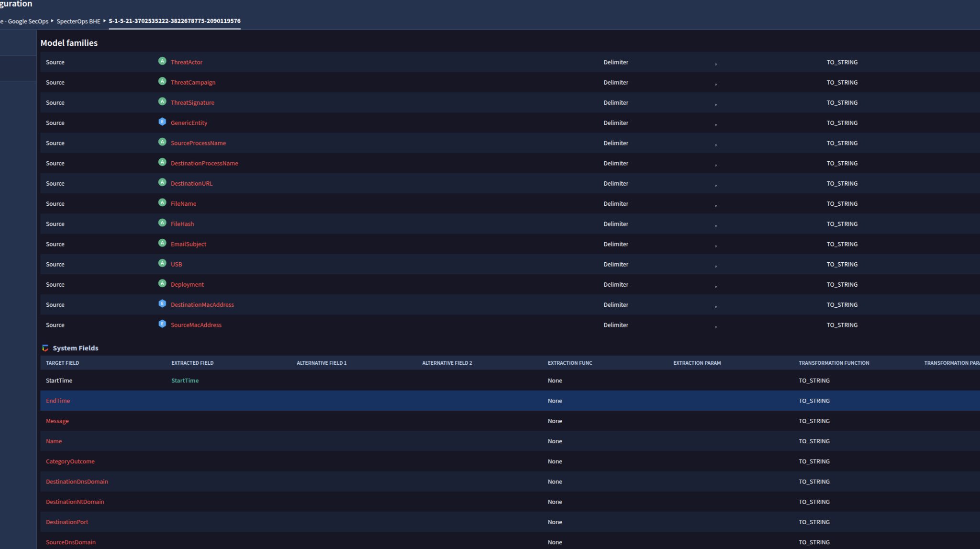Select the DestinationProcessName field
This screenshot has width=980, height=549.
tap(204, 163)
